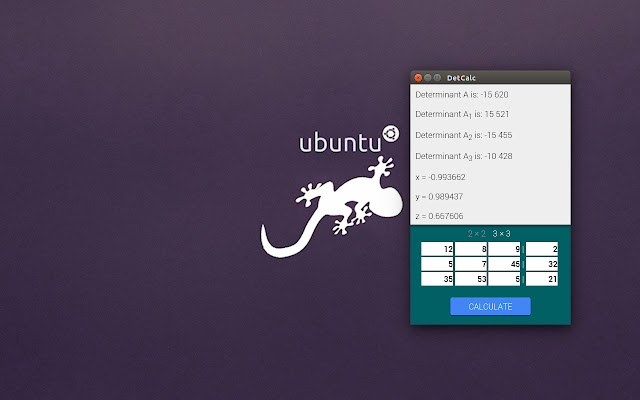Edit the constants field containing 2
Viewport: 640px width, 400px height.
coord(542,249)
